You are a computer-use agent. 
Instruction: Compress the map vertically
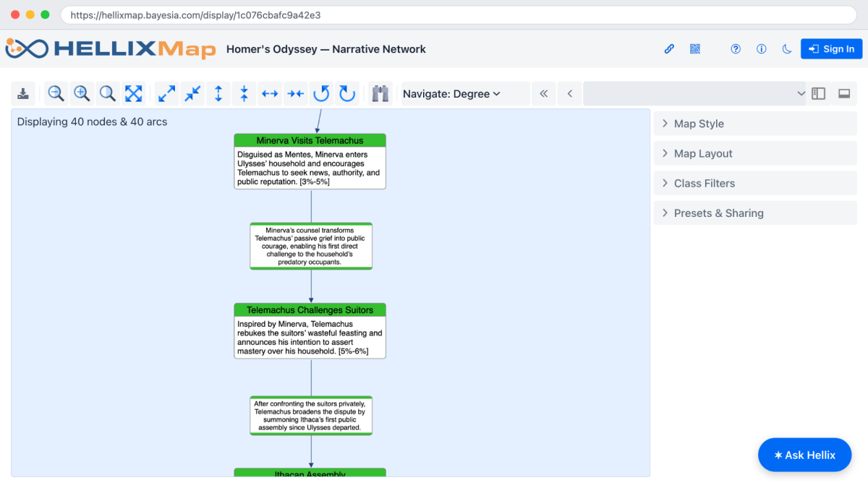(244, 93)
